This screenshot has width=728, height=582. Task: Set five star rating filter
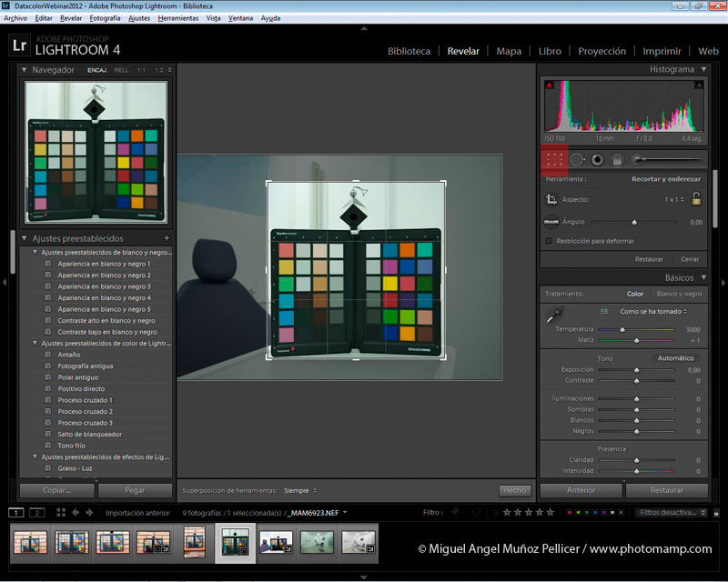[x=551, y=512]
